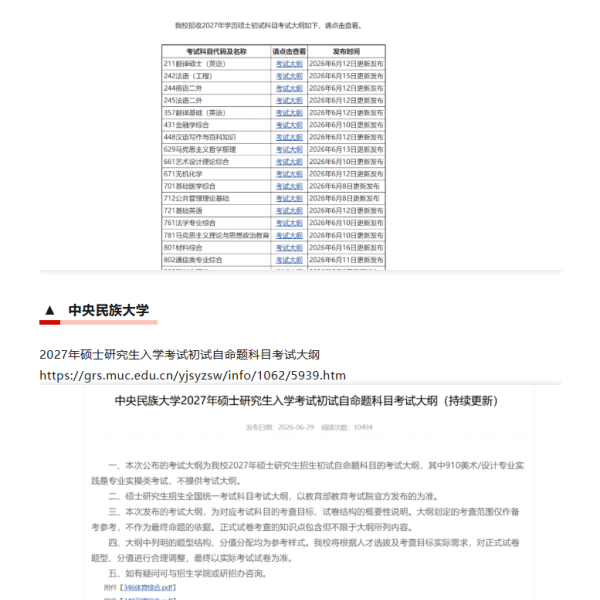The height and width of the screenshot is (600, 600).
Task: Open 考试大纲 link for 671无机化学
Action: point(289,174)
